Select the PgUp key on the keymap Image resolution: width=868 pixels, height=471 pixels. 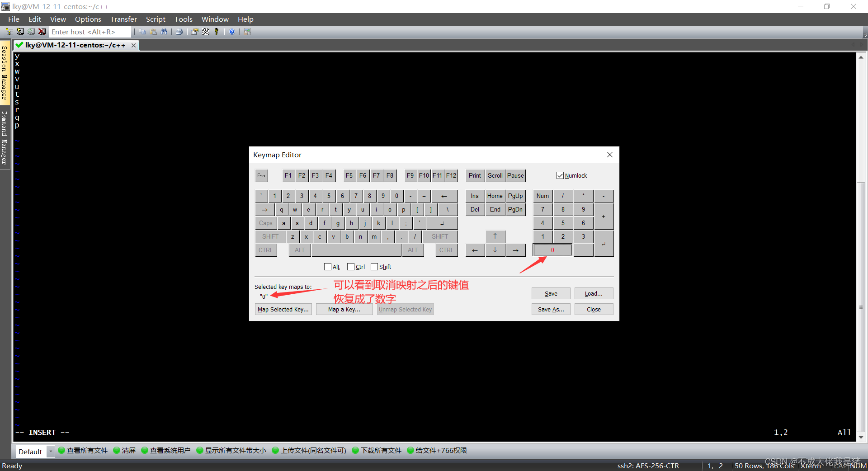pyautogui.click(x=515, y=196)
